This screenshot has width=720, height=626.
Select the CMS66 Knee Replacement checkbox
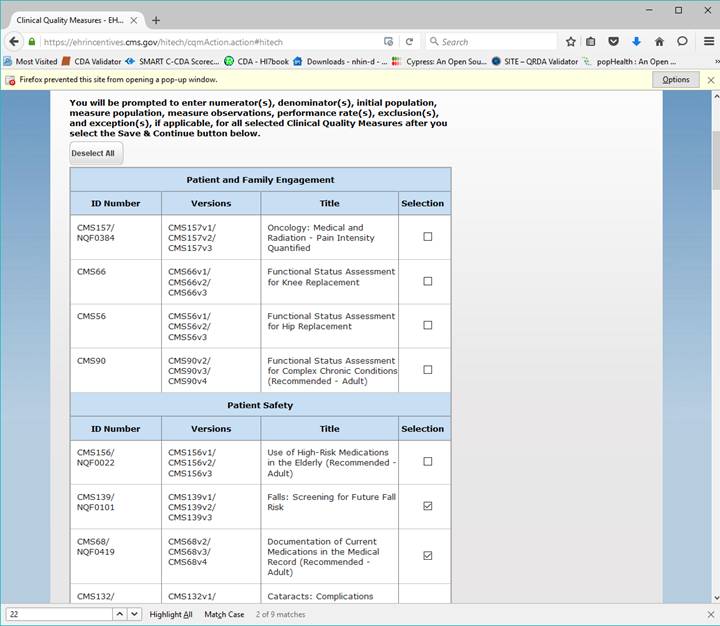point(428,281)
